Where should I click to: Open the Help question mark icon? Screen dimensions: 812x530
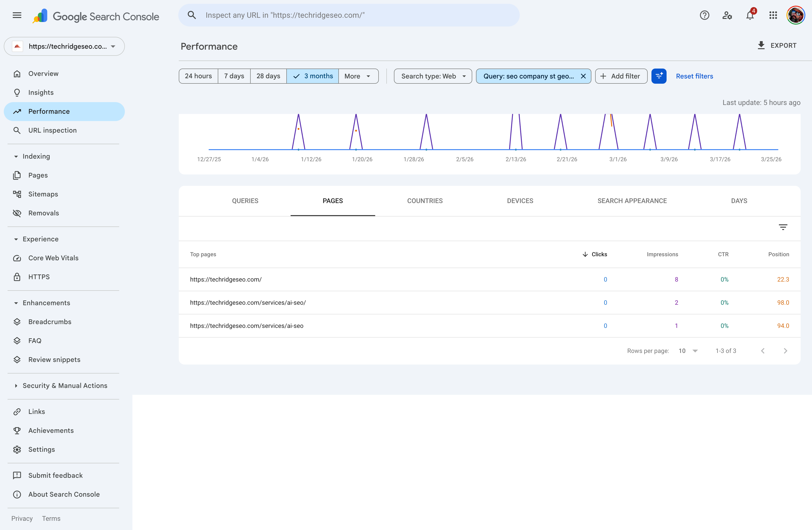pos(704,15)
